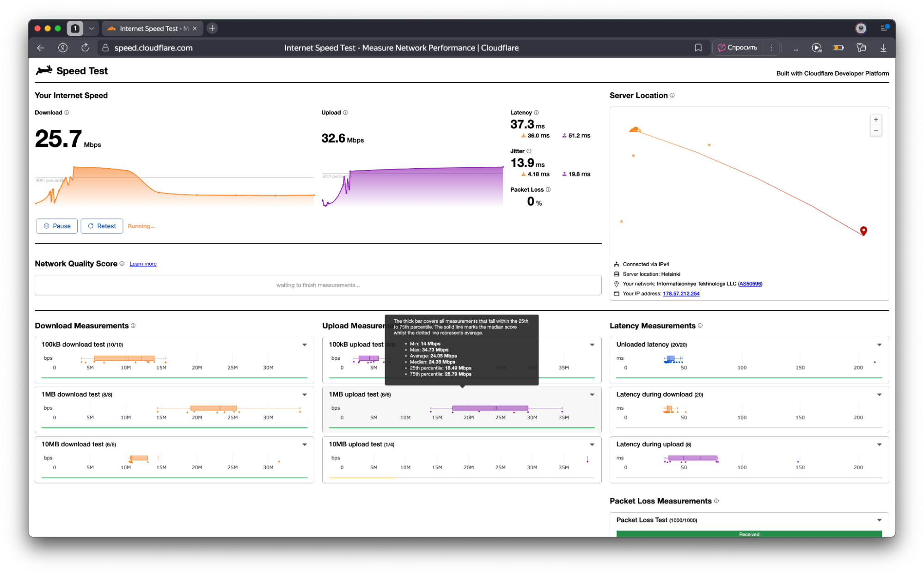Screen dimensions: 924x575
Task: Click the Network Quality Score info icon
Action: coord(122,263)
